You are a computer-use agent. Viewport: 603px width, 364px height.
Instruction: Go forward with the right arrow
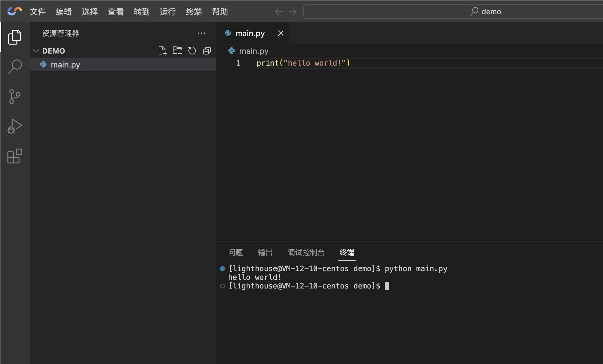(293, 12)
